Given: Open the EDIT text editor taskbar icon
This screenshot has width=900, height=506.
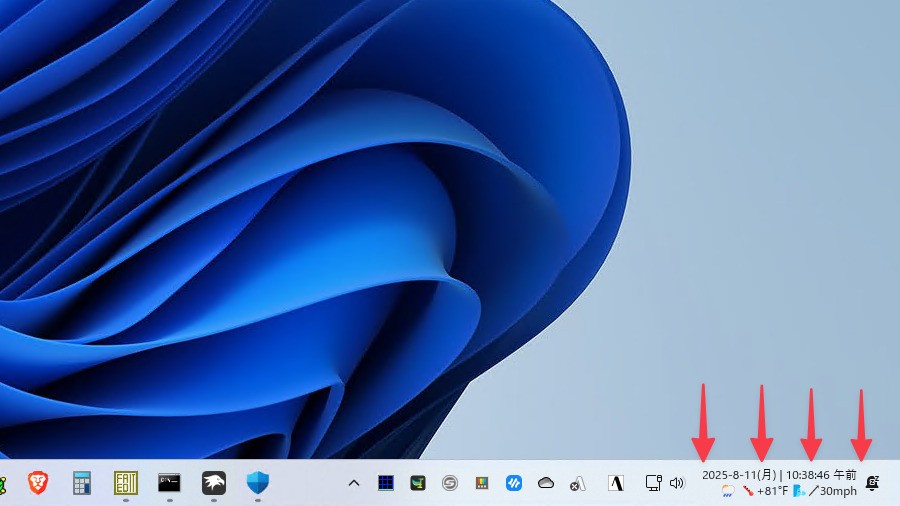Looking at the screenshot, I should tap(126, 483).
